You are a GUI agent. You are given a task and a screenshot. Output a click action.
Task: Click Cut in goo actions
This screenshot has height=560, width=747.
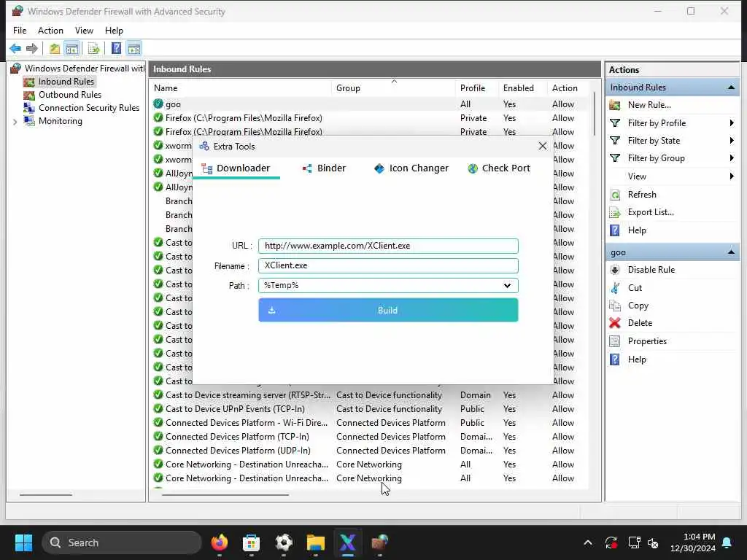(x=635, y=287)
